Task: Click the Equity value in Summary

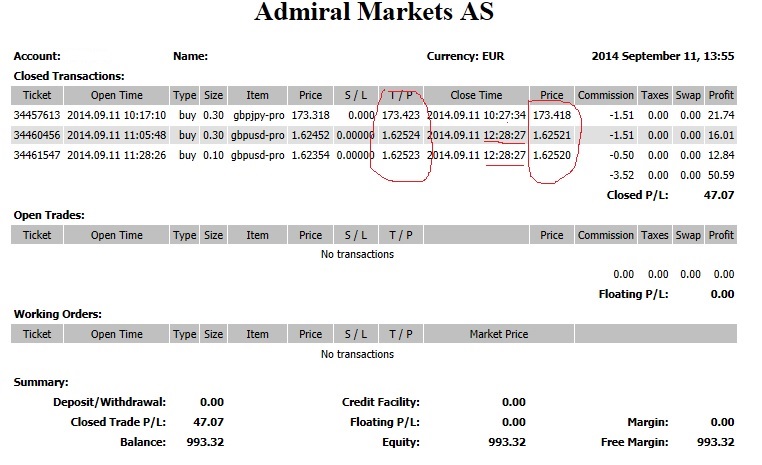Action: coord(507,442)
